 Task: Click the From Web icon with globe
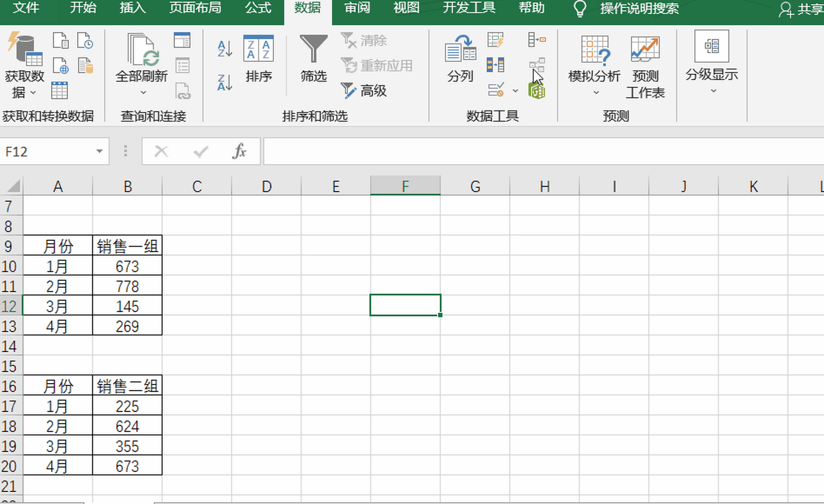click(x=61, y=65)
